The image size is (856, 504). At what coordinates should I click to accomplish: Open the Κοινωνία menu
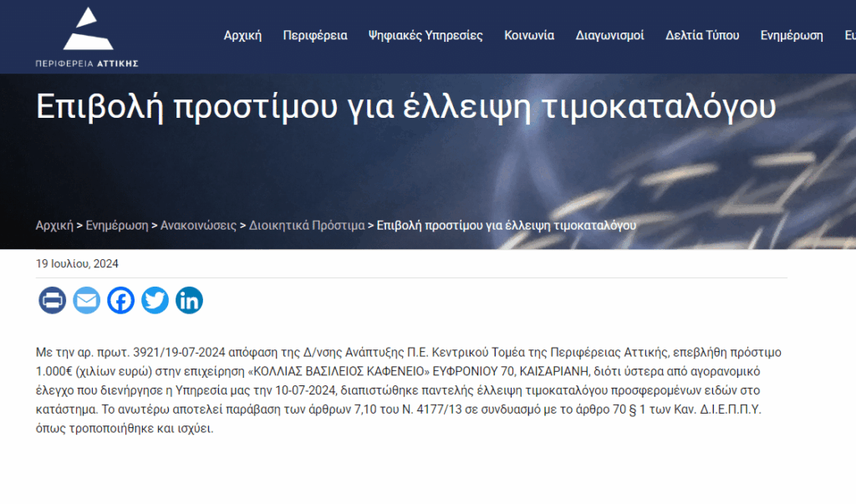[x=529, y=35]
